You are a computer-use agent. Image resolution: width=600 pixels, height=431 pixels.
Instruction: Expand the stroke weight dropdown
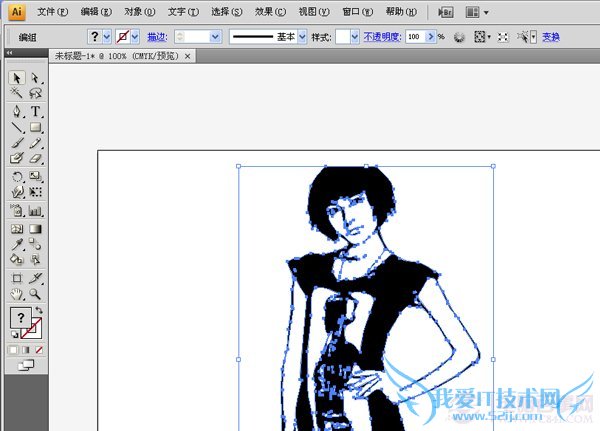(215, 37)
